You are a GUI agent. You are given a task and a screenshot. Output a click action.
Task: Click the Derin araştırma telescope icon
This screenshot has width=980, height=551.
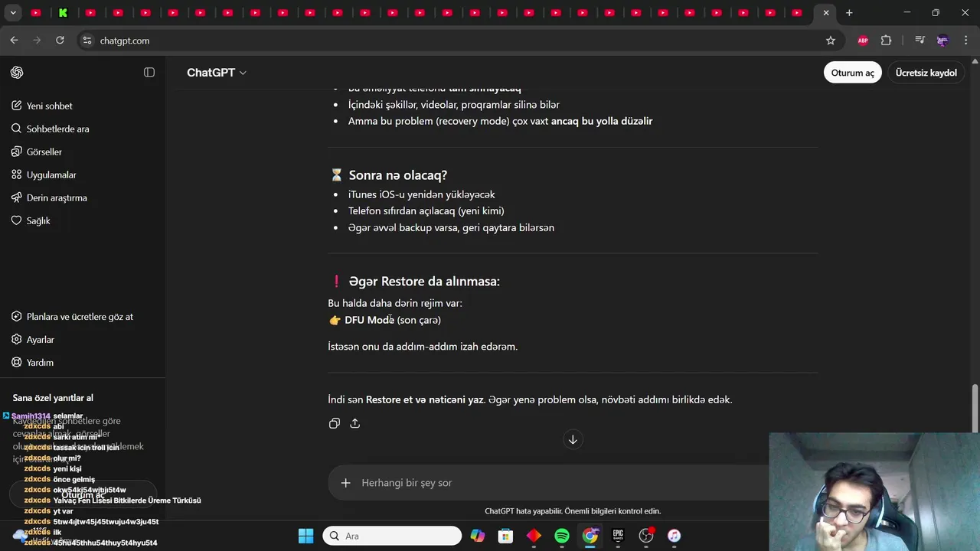pos(17,197)
